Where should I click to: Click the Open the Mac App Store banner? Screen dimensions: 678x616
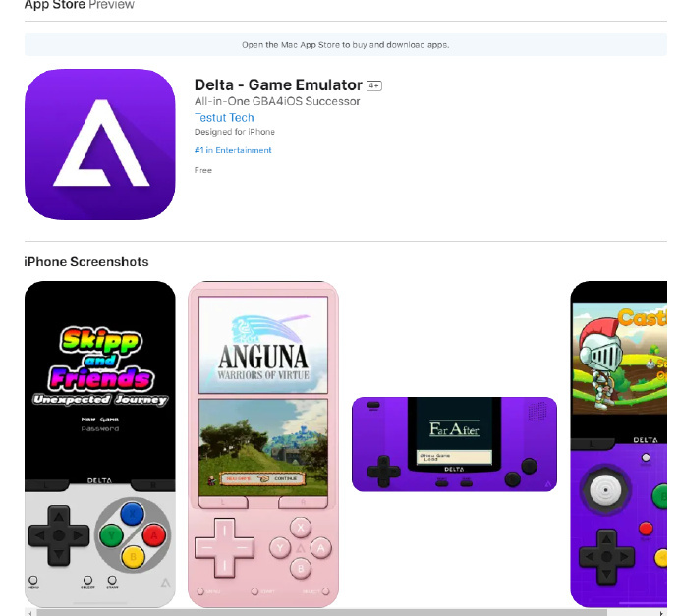pyautogui.click(x=346, y=45)
